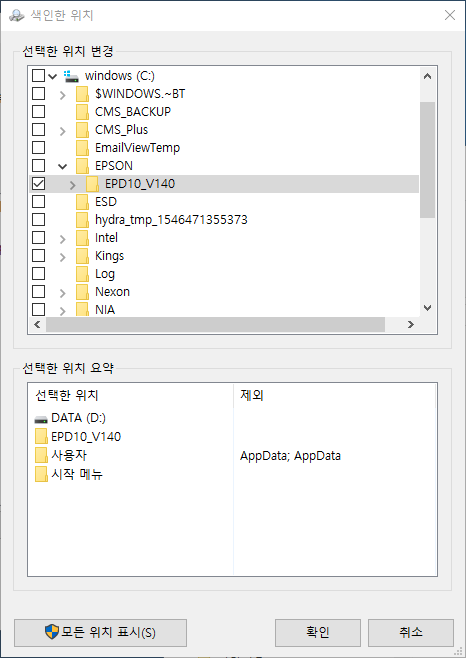466x658 pixels.
Task: Click the CMS_BACKUP folder icon
Action: [82, 112]
